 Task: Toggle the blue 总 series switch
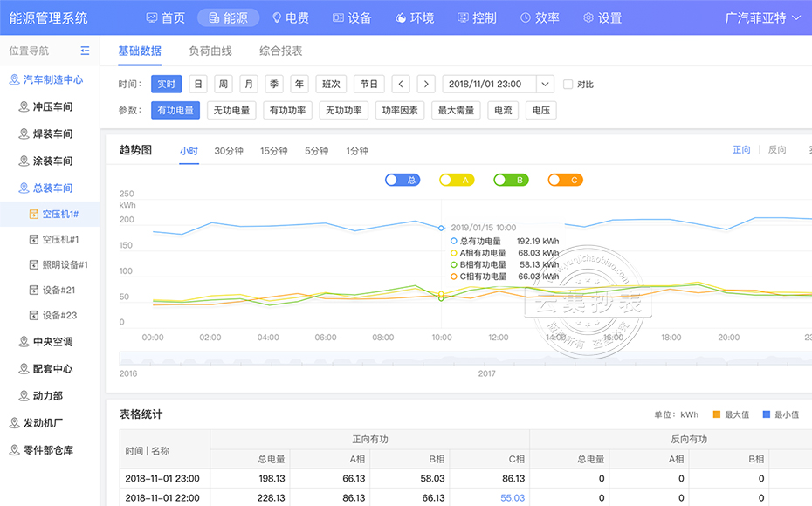tap(403, 180)
